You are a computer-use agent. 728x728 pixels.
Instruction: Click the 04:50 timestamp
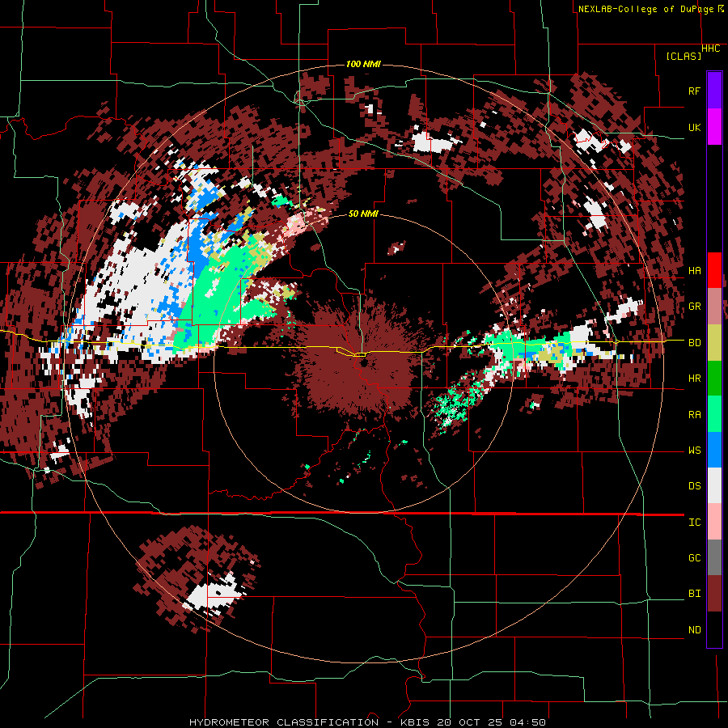click(527, 722)
